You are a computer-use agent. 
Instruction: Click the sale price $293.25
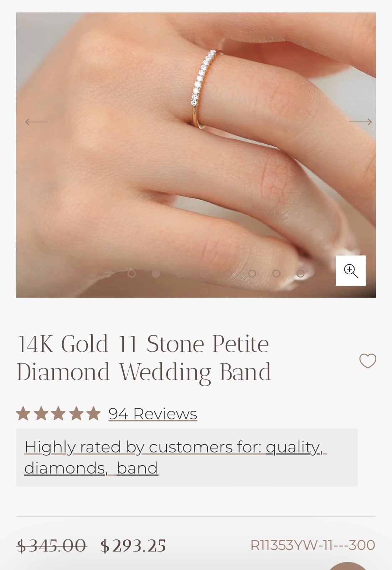pos(133,545)
